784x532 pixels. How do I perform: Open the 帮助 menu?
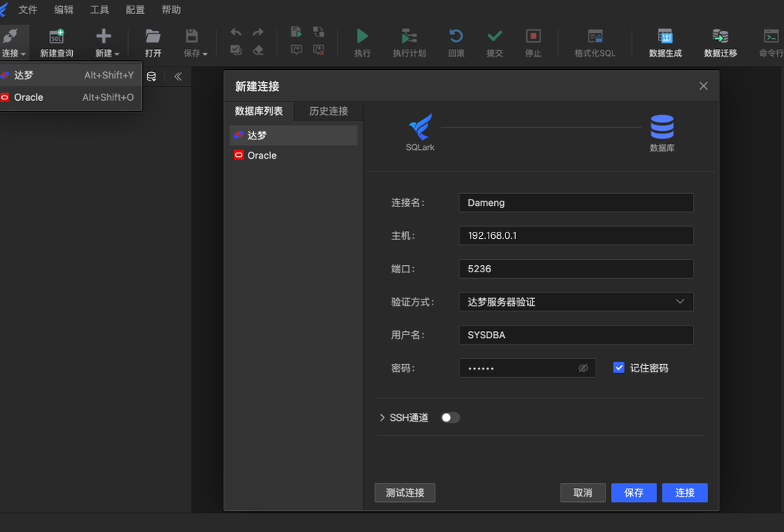(171, 10)
